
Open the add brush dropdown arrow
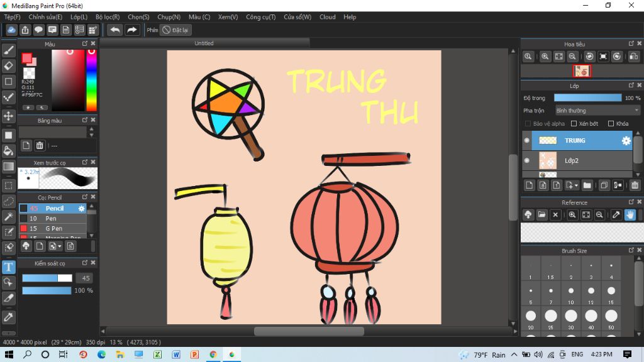pyautogui.click(x=60, y=246)
